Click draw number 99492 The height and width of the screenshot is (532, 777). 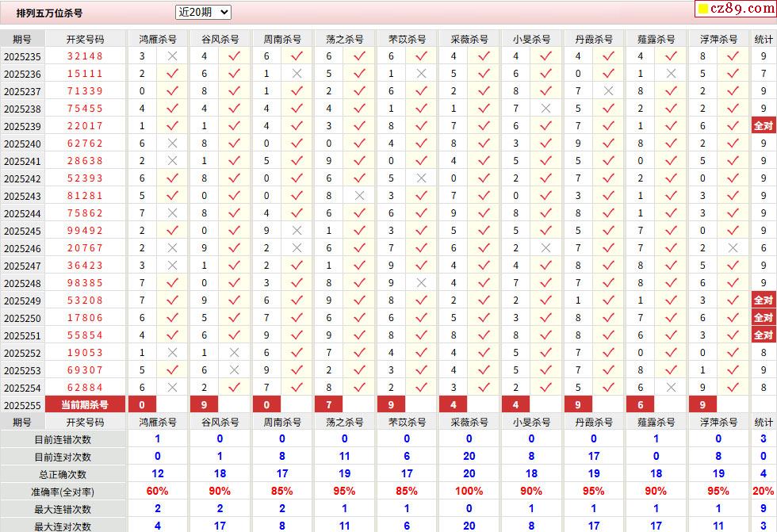tap(86, 231)
